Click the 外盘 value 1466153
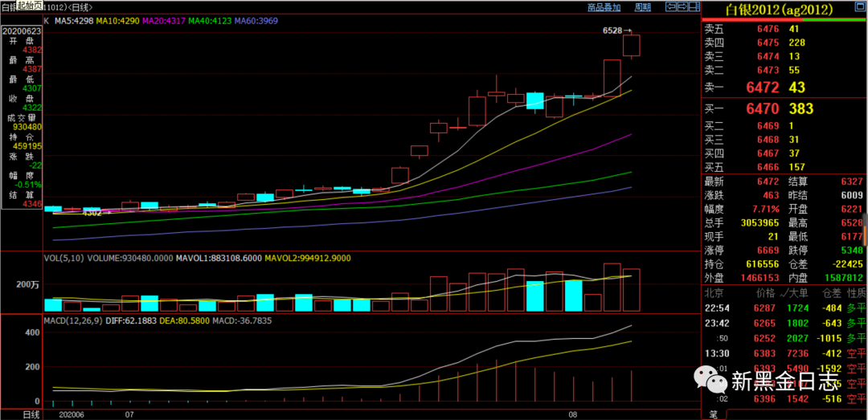 [760, 279]
